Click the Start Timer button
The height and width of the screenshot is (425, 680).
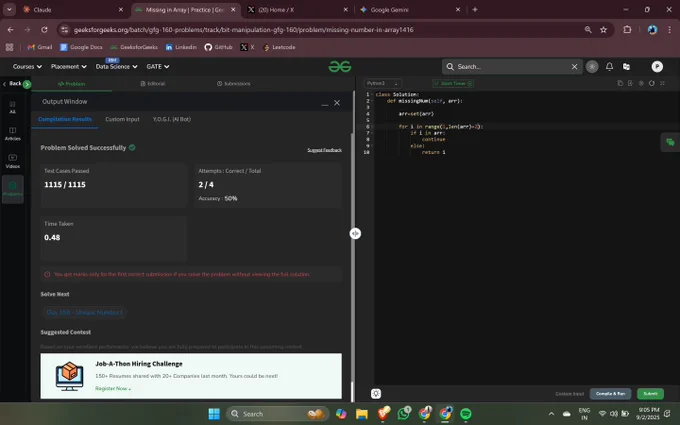coord(453,83)
